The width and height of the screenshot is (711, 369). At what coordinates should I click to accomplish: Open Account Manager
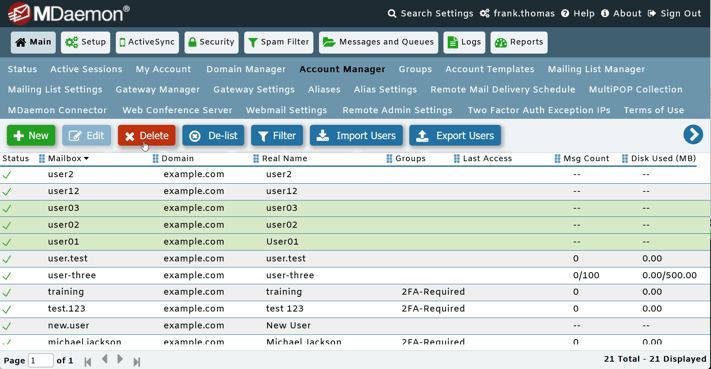point(342,69)
